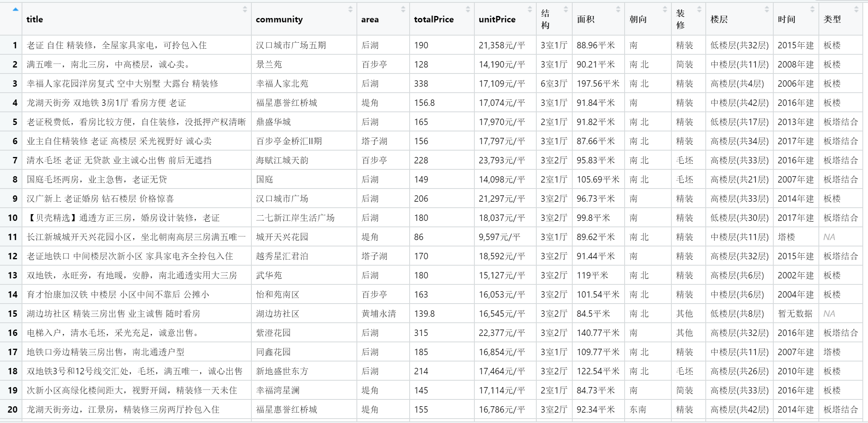
Task: Click the totalPrice column sort arrows
Action: coord(468,9)
